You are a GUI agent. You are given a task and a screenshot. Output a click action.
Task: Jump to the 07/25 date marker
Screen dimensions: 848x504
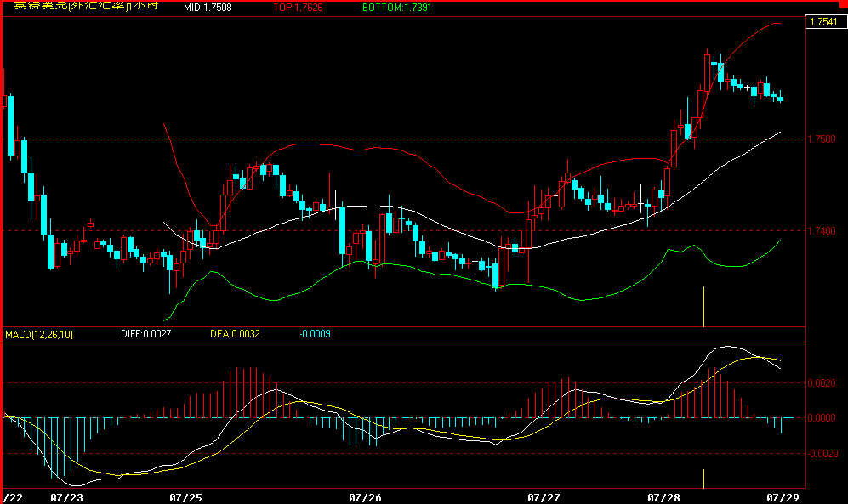pos(186,496)
